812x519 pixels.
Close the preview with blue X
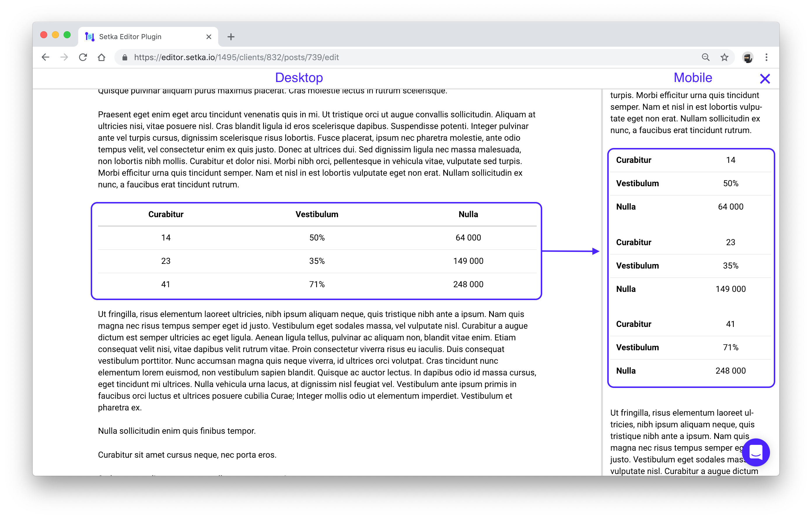[765, 79]
